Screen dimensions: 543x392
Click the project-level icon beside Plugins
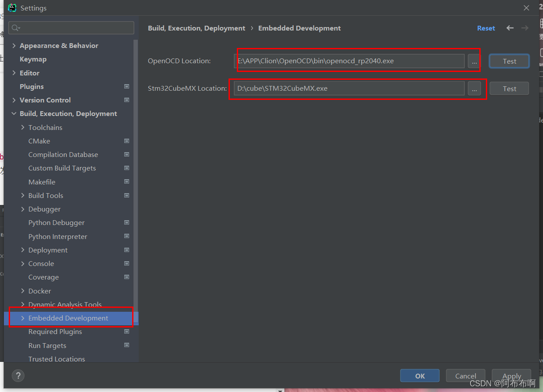(x=126, y=86)
